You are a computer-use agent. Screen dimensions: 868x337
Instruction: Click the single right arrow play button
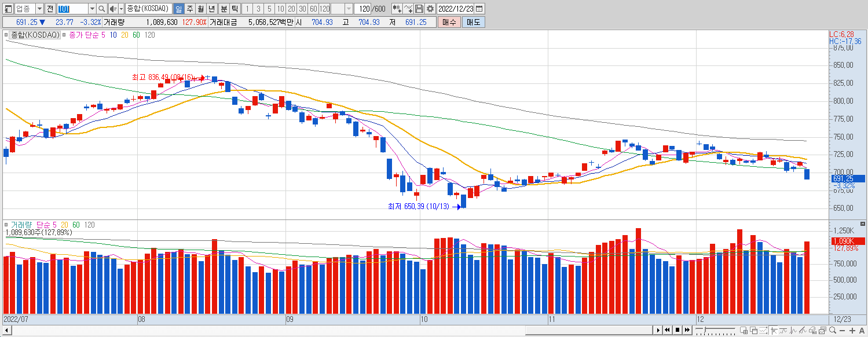coord(658,331)
